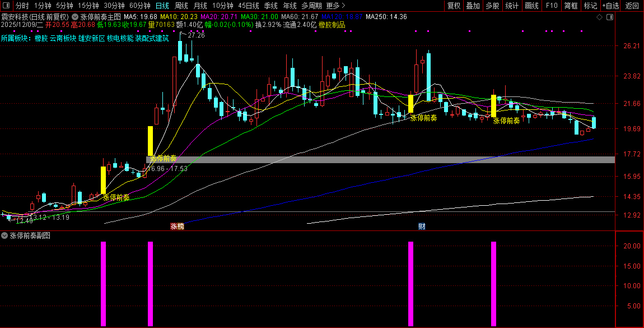Click the 财 financial report marker
This screenshot has width=644, height=328.
(422, 227)
